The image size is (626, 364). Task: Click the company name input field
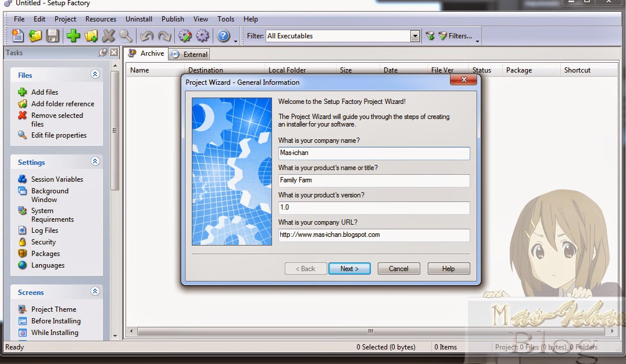374,153
